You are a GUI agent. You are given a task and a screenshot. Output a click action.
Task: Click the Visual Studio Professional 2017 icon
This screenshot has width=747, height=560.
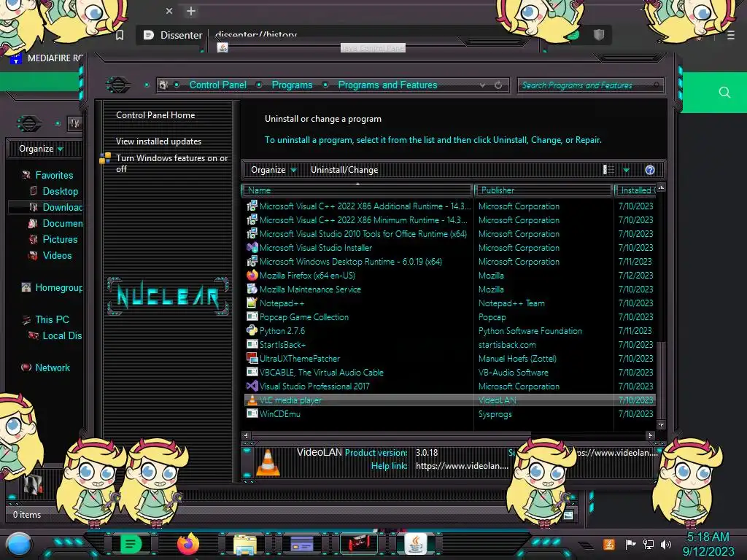pos(252,386)
